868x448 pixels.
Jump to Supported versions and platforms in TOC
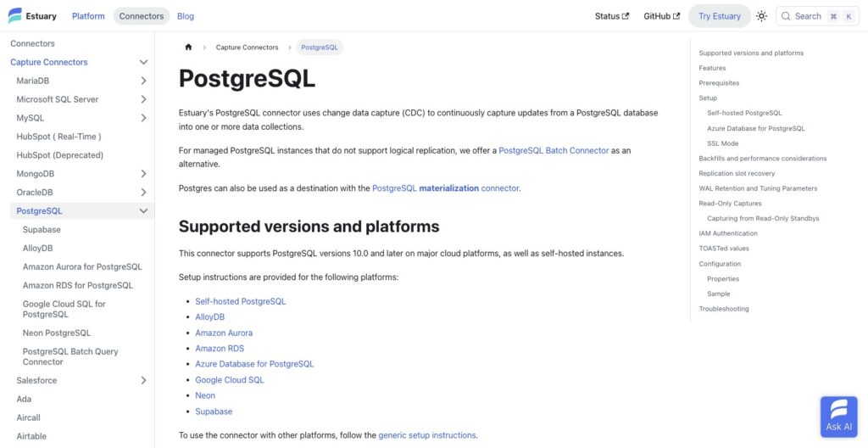751,53
